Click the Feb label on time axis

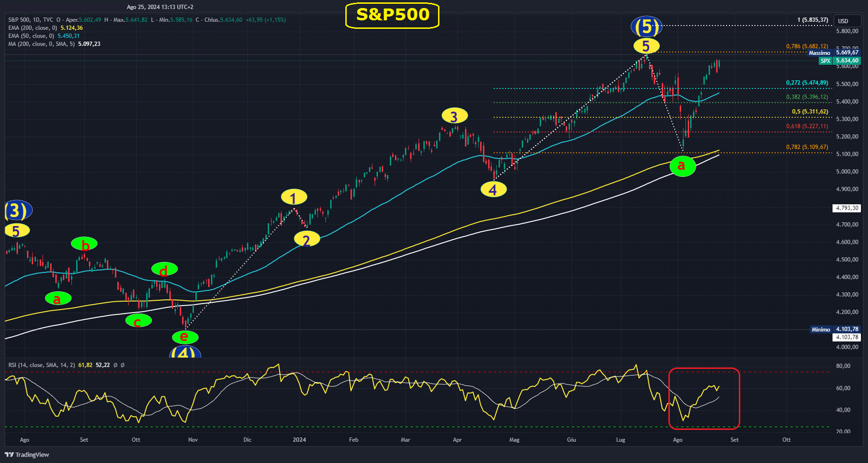(x=354, y=440)
